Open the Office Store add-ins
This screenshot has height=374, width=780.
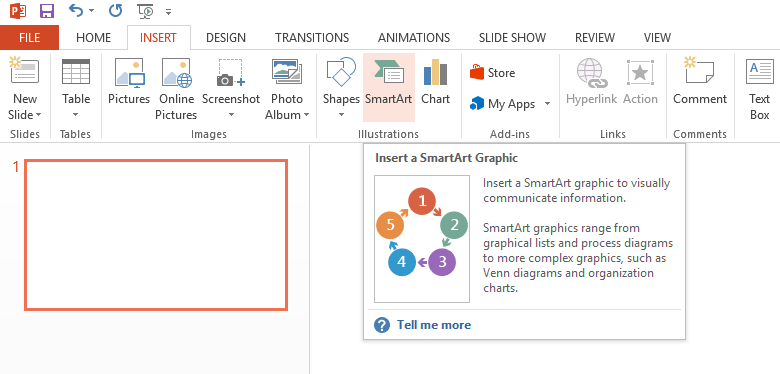coord(492,73)
